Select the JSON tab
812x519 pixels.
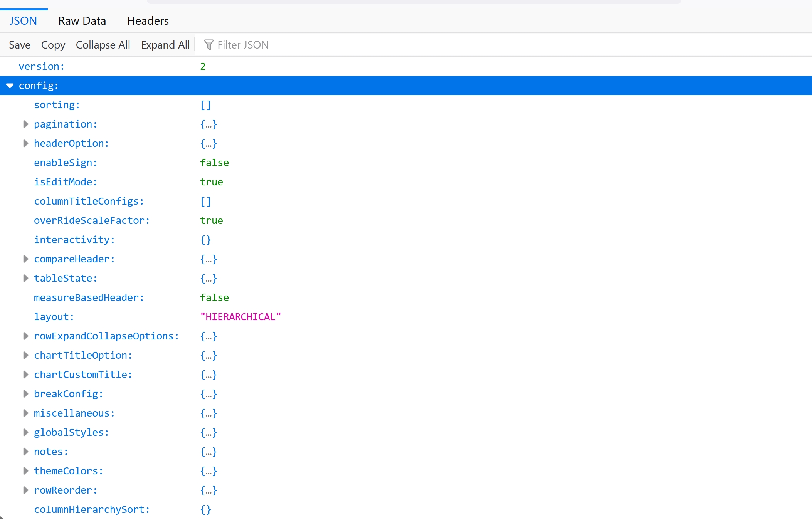tap(23, 21)
